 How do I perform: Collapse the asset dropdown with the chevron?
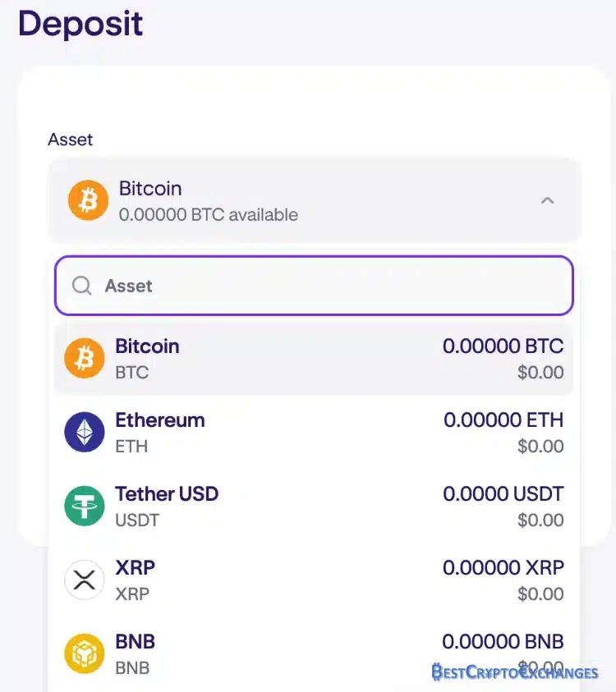[x=548, y=201]
